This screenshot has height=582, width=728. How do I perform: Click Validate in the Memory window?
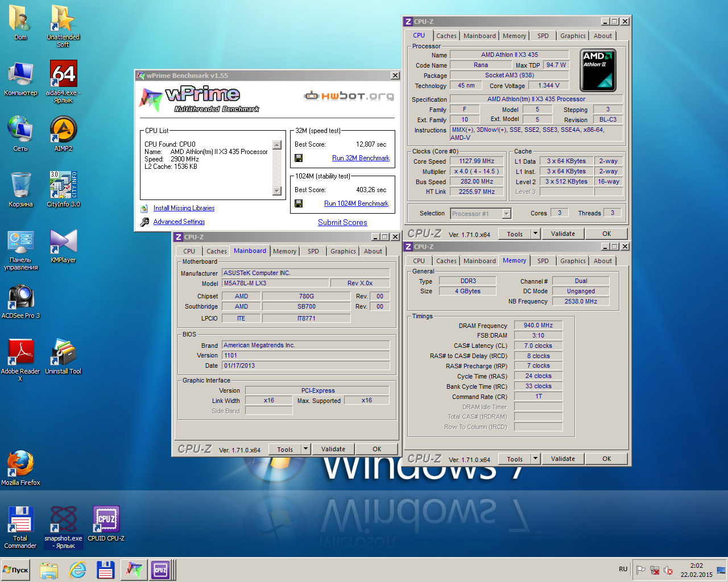563,459
